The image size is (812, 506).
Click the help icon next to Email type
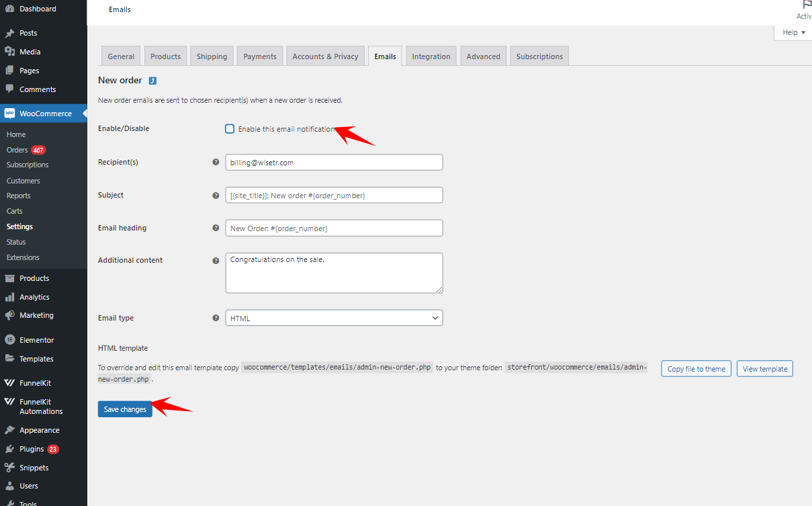coord(215,317)
